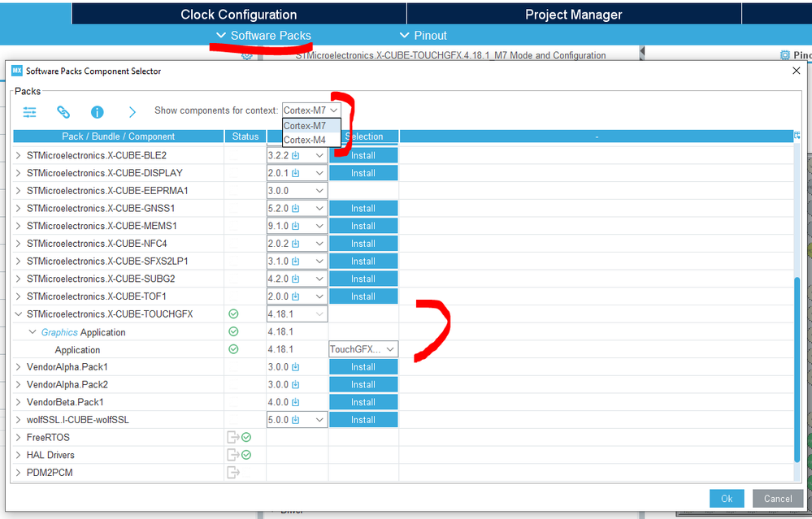Expand the STMicroelectronics.X-CUBE-BLE2 pack
This screenshot has width=812, height=519.
tap(19, 155)
